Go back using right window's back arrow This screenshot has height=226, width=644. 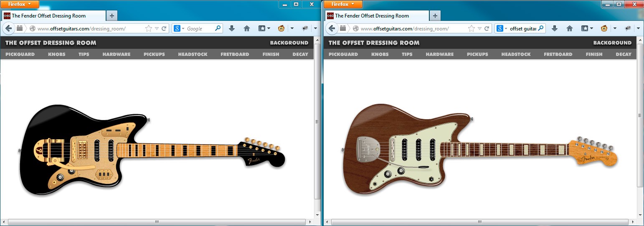[332, 28]
